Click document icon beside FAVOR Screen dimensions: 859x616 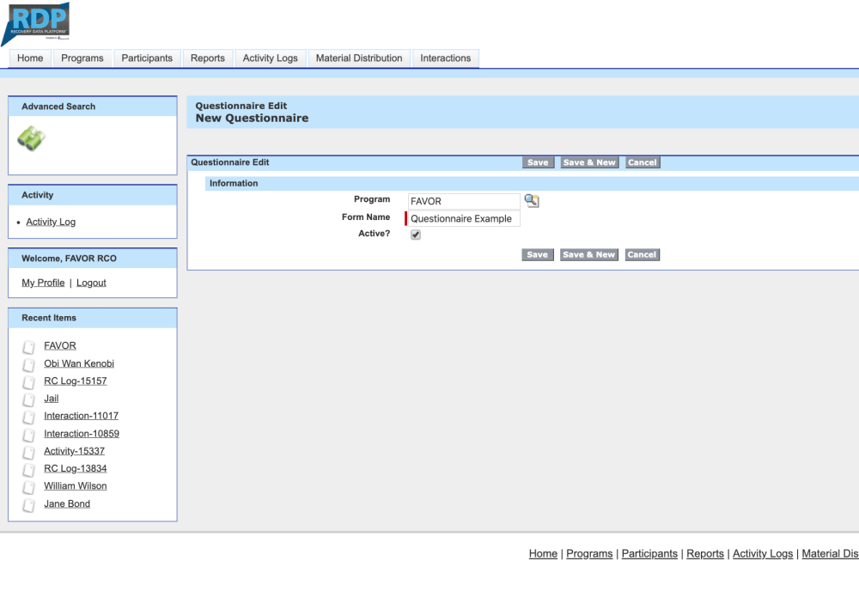[28, 346]
